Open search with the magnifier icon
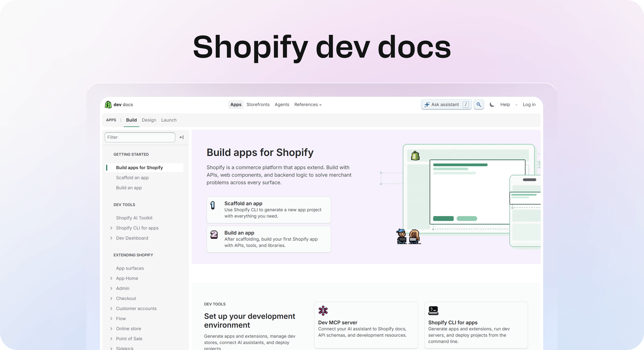The height and width of the screenshot is (350, 644). pos(479,105)
